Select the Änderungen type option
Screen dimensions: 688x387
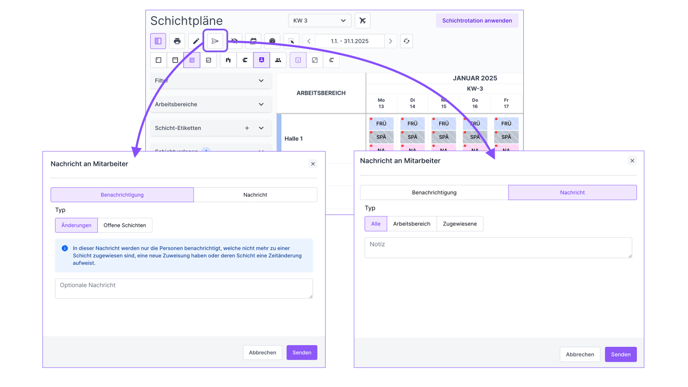tap(76, 225)
